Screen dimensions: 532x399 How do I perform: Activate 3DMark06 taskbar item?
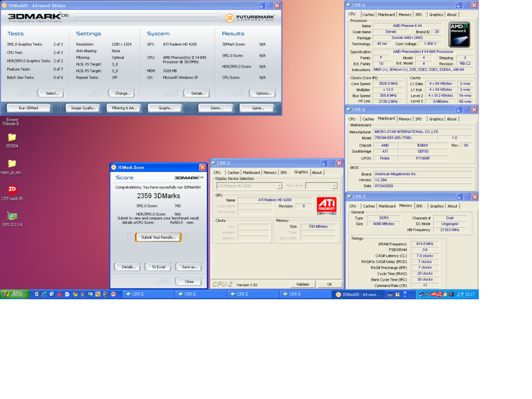(357, 295)
